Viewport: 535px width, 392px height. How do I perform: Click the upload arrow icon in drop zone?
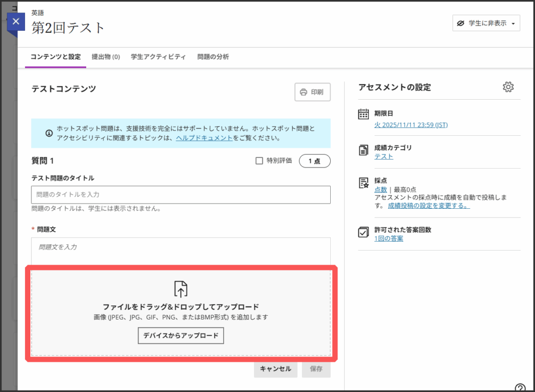[181, 289]
